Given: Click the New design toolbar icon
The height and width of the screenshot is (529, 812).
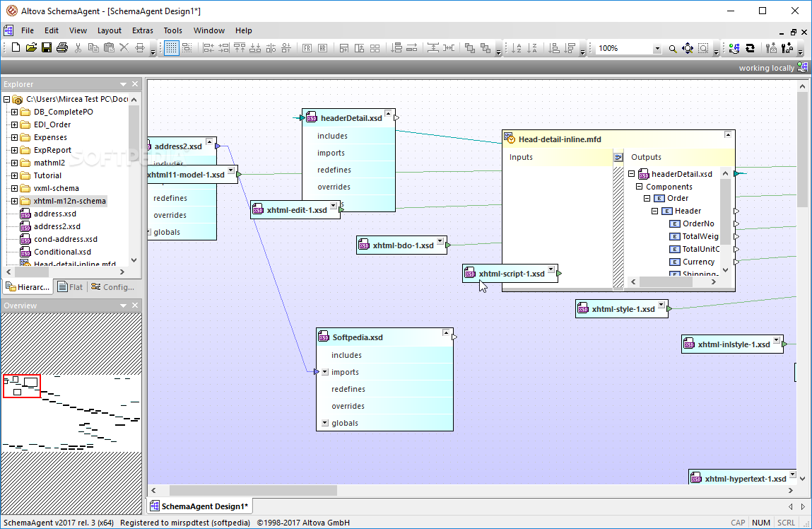Looking at the screenshot, I should click(16, 48).
